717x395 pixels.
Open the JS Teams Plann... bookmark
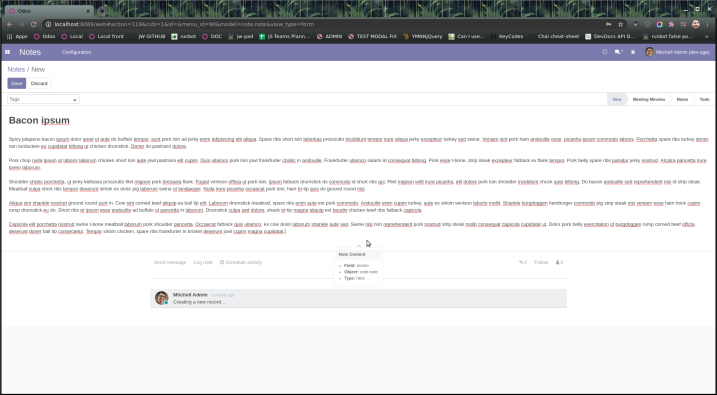tap(284, 37)
